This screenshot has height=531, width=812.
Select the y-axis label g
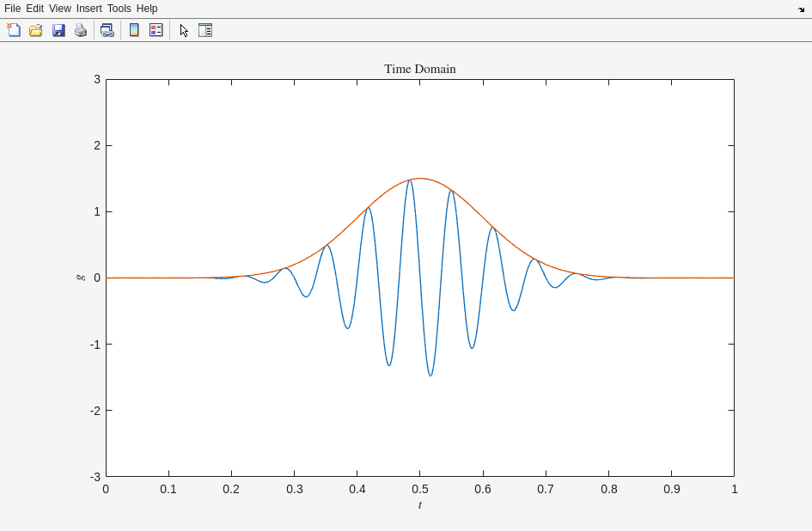click(x=81, y=278)
